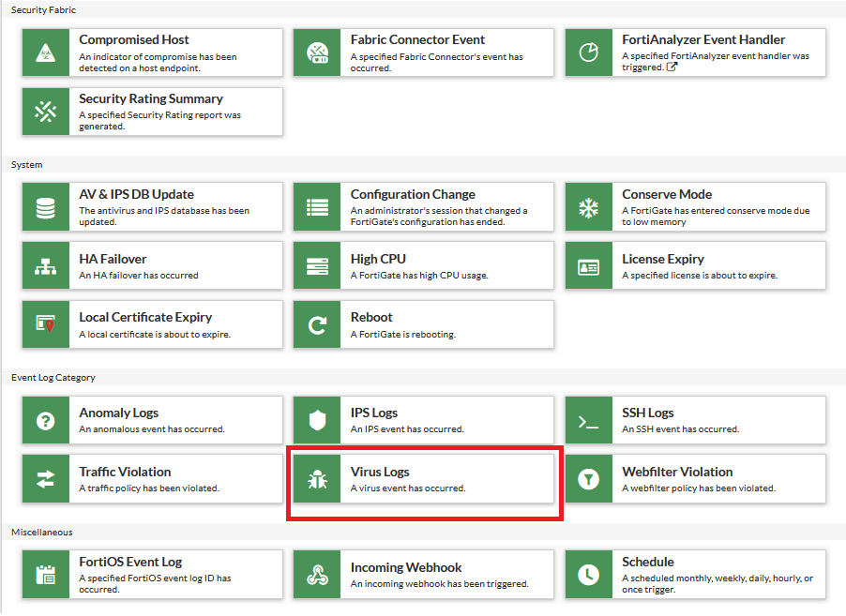Viewport: 846px width, 616px height.
Task: Click text 'A FortiGate has high CPU usage.'
Action: 419,275
